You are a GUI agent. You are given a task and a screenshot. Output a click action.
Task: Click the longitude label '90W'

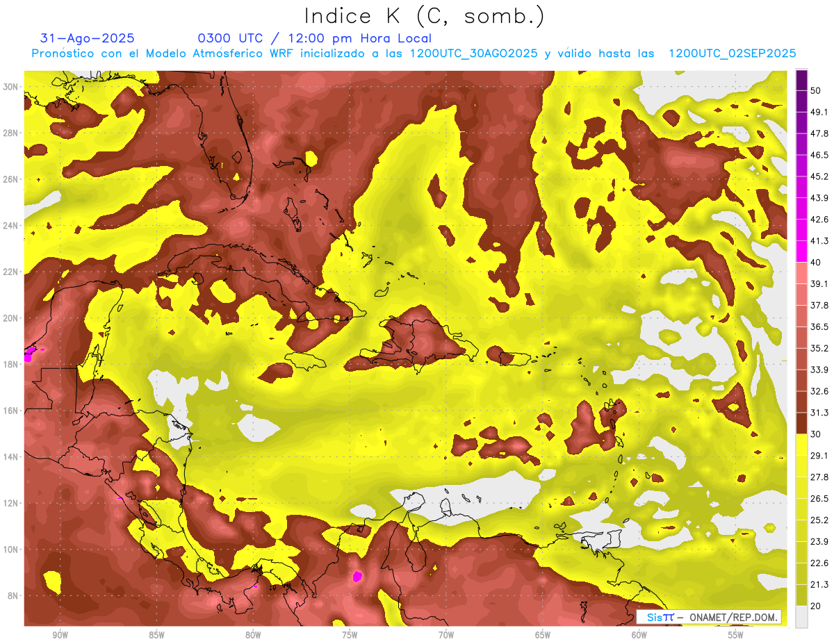click(x=60, y=635)
